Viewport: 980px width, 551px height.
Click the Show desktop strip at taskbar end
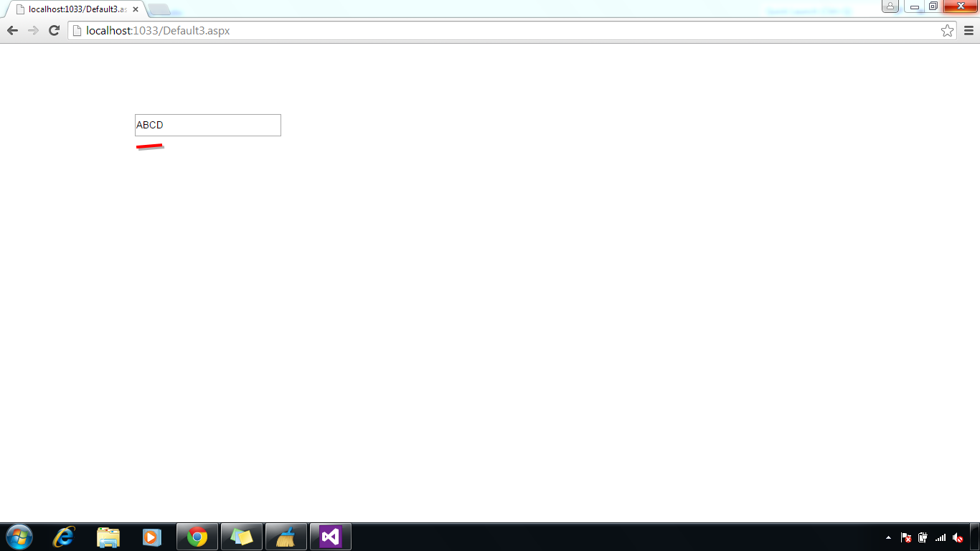point(975,537)
